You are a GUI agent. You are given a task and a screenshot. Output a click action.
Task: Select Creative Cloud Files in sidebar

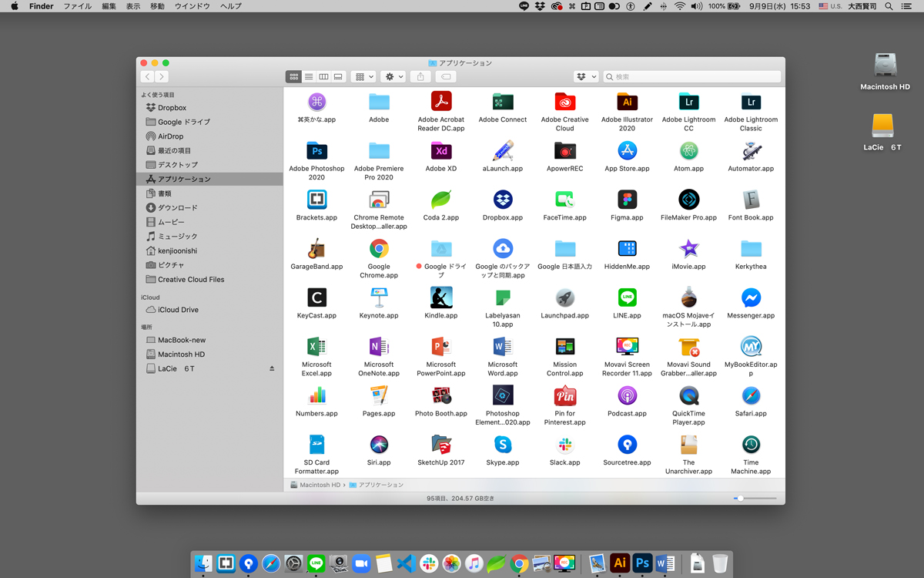pos(191,280)
